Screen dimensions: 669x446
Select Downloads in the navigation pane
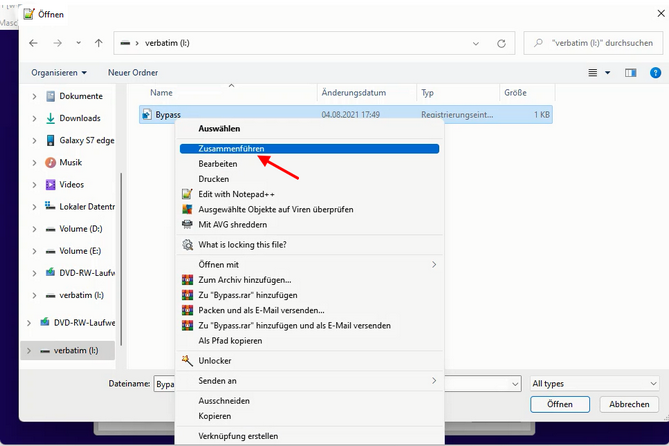point(80,118)
